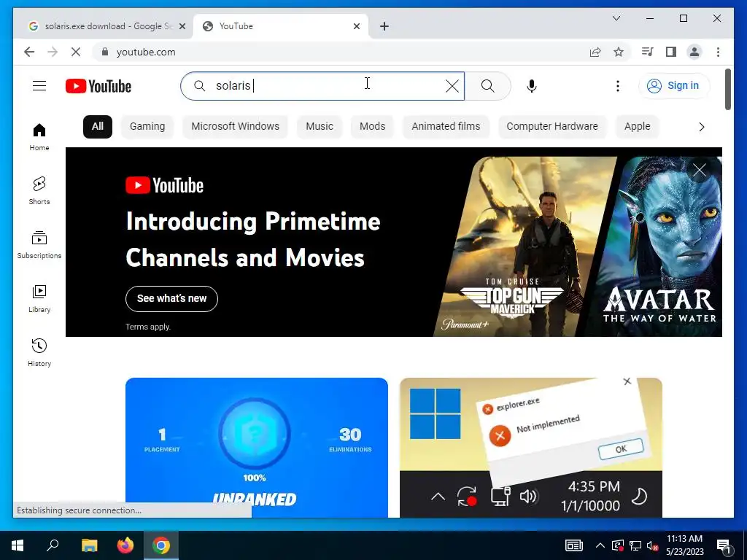
Task: Select the Apple filter chip
Action: pos(637,127)
